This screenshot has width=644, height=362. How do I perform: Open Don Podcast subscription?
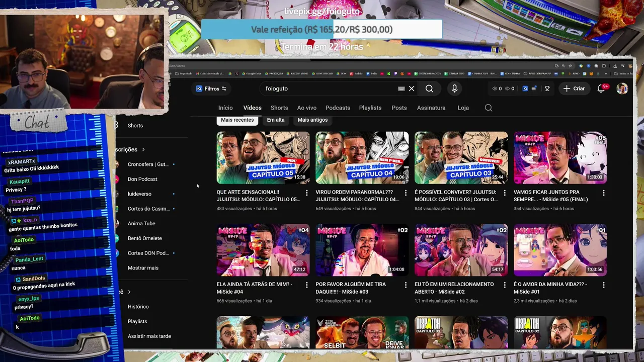coord(142,179)
